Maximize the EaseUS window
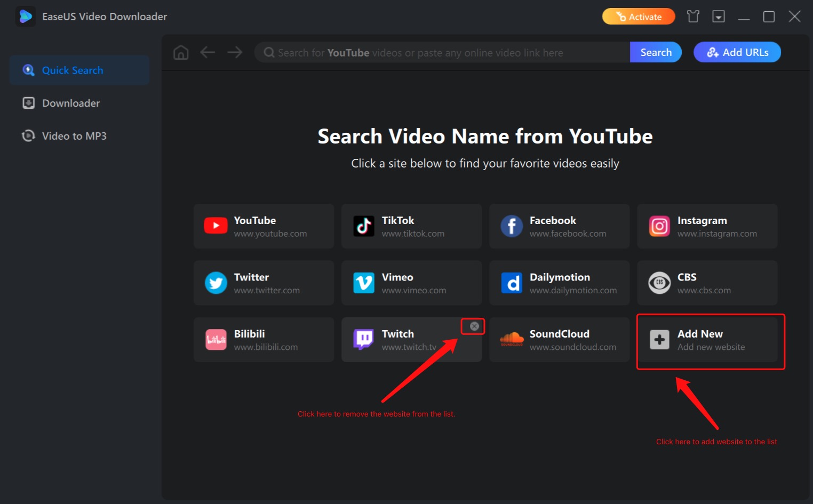Screen dimensions: 813x504 [x=769, y=17]
